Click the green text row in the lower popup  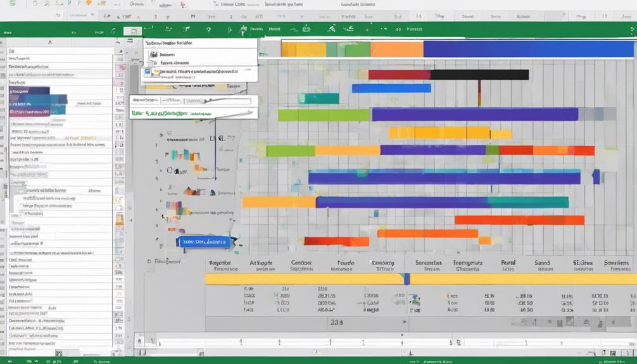pos(193,114)
